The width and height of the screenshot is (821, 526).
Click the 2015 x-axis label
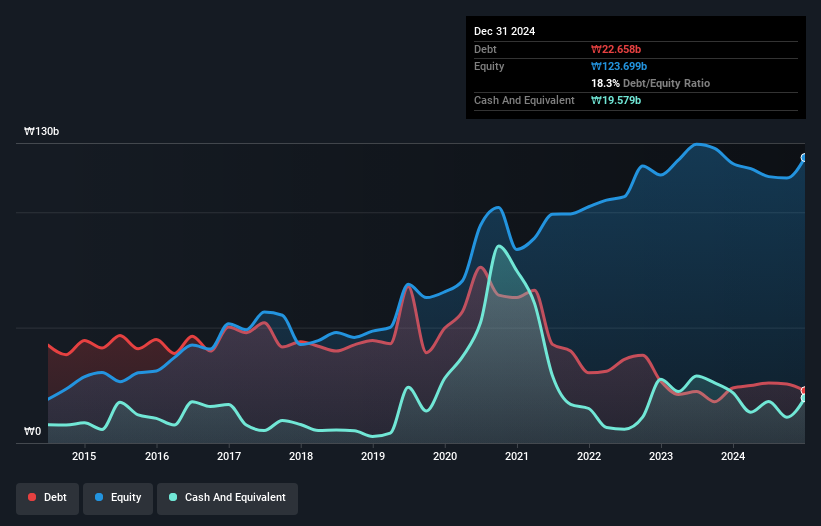point(84,456)
